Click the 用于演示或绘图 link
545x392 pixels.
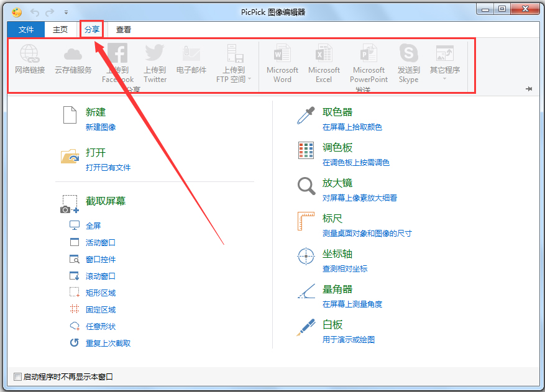coord(349,340)
